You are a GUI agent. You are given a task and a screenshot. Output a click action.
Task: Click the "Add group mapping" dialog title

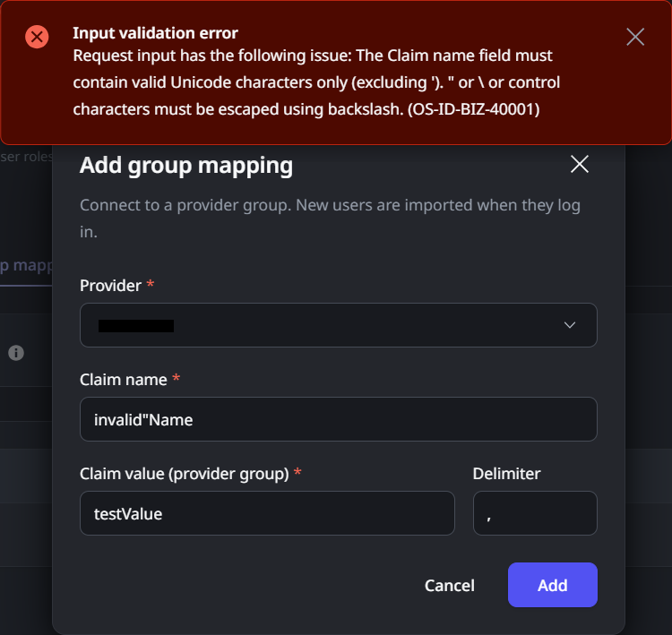coord(186,165)
